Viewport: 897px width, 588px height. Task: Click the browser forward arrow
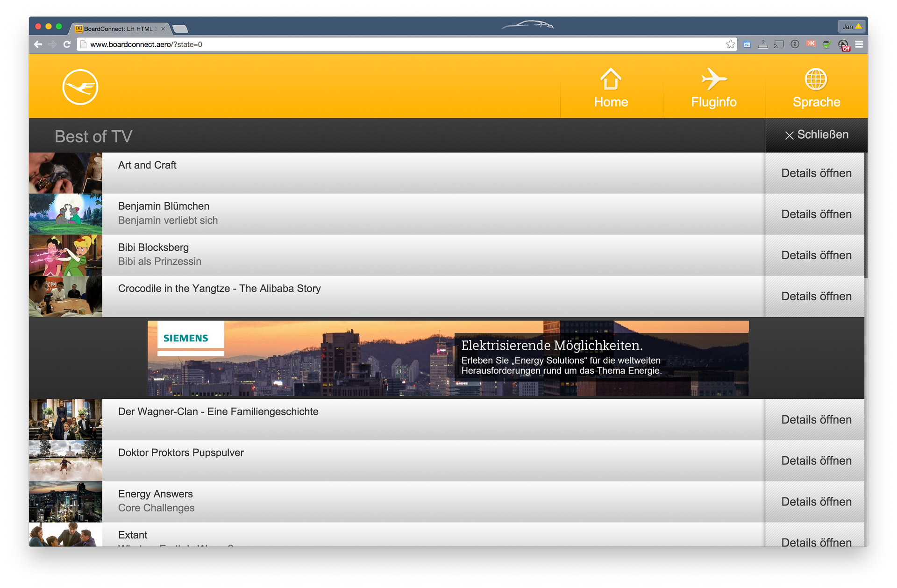52,44
